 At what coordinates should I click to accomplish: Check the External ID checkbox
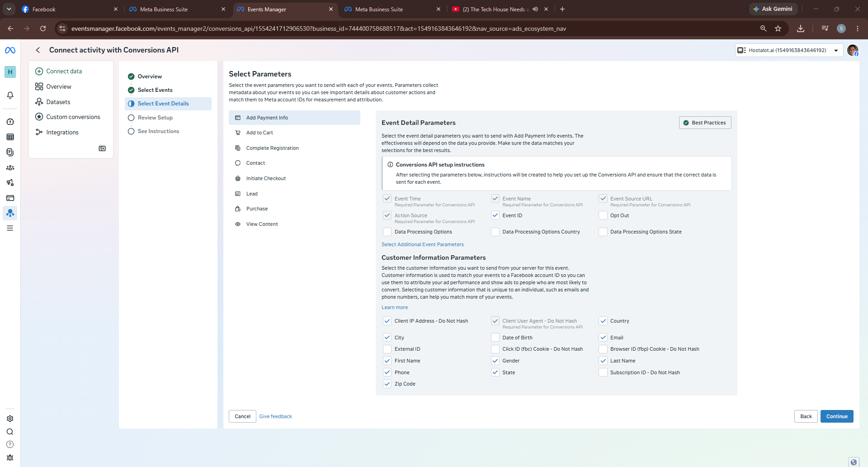pos(387,349)
